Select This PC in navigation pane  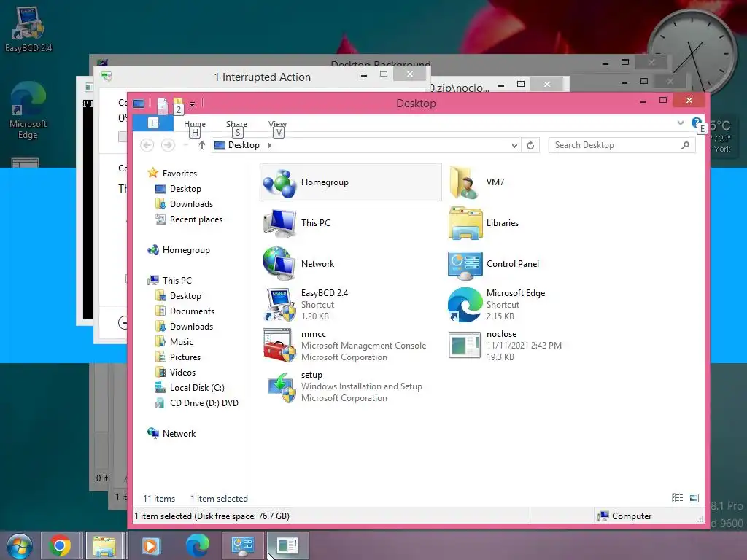click(x=177, y=281)
